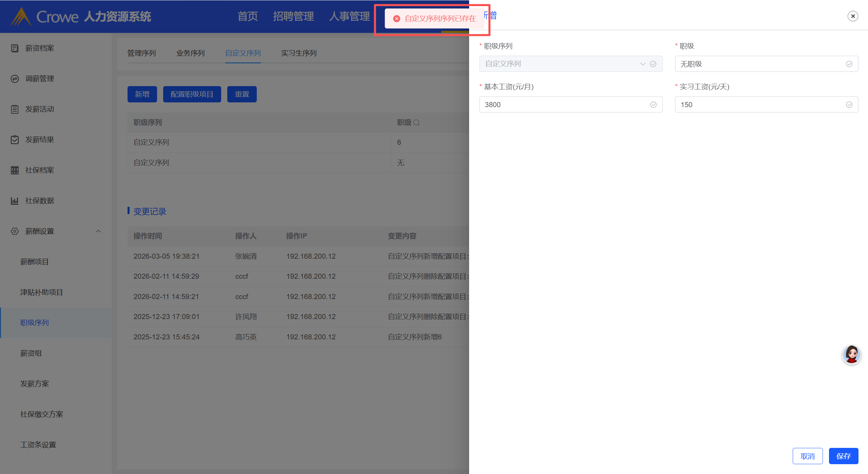Switch to the 管理序列 tab

141,53
